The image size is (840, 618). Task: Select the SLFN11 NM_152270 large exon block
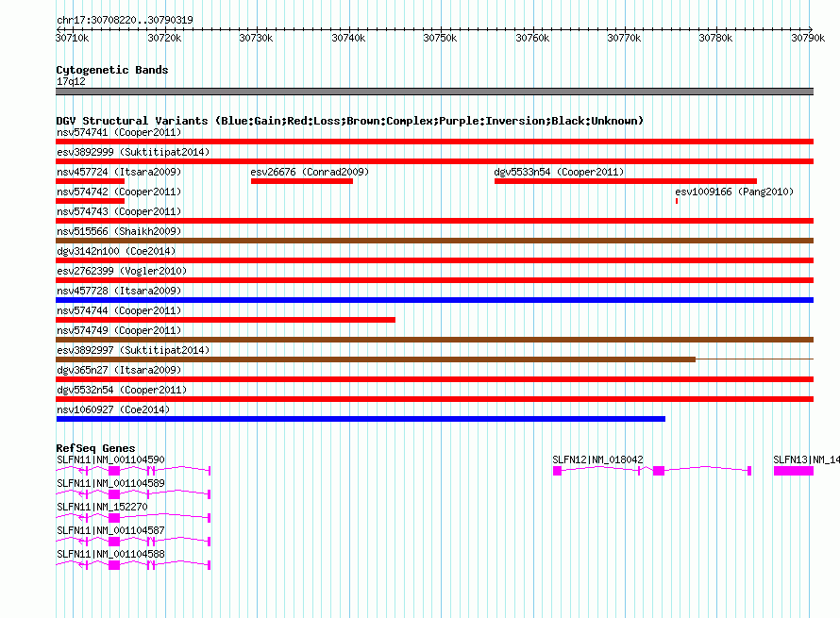(114, 518)
